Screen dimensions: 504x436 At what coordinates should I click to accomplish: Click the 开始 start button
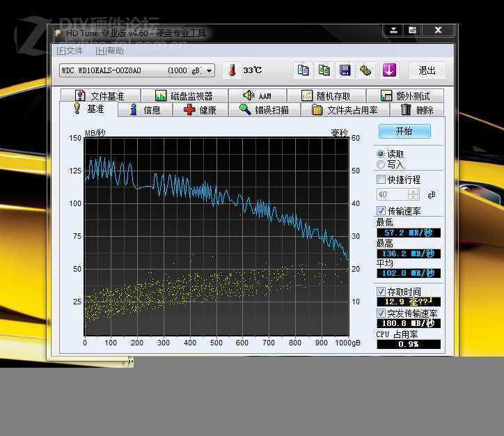click(404, 131)
